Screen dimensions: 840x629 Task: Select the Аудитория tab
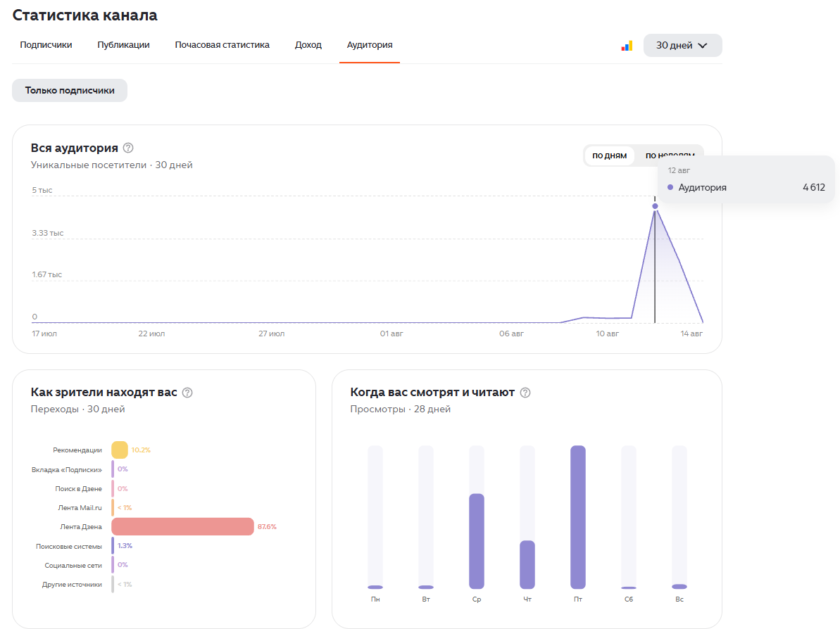(370, 45)
